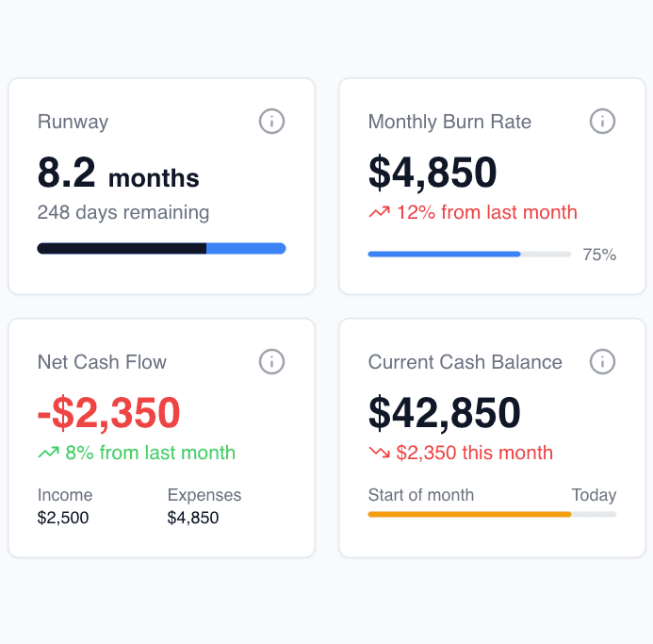The width and height of the screenshot is (653, 644).
Task: Click the $42,850 cash balance amount
Action: [x=444, y=413]
